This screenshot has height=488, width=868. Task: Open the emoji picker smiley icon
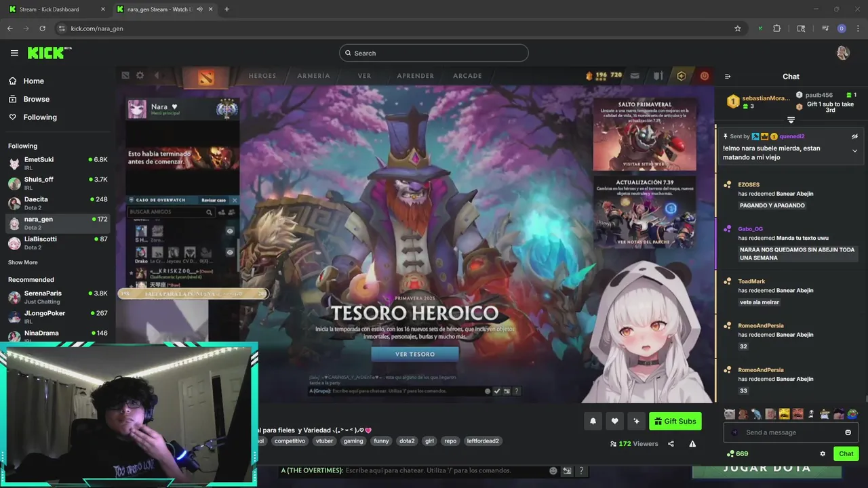click(x=848, y=432)
